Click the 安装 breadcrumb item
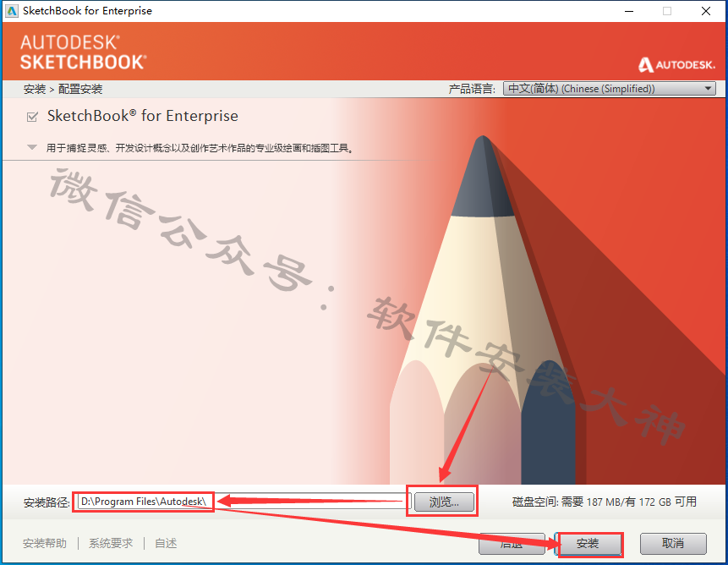 click(35, 89)
